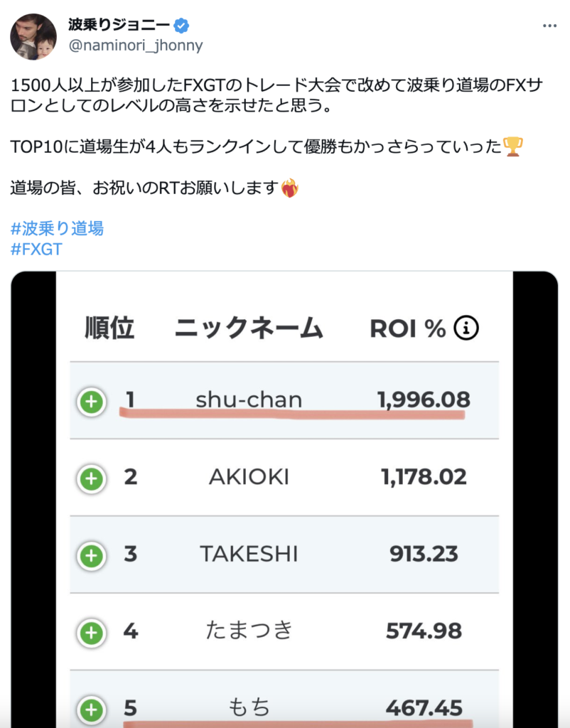
Task: Expand the green plus for rank 2 AKIOKI
Action: [x=92, y=478]
